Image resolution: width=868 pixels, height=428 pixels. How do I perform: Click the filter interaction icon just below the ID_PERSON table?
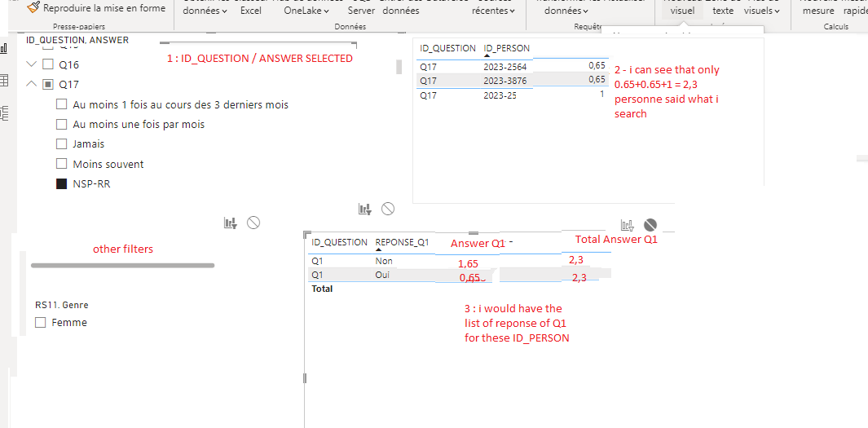point(365,209)
